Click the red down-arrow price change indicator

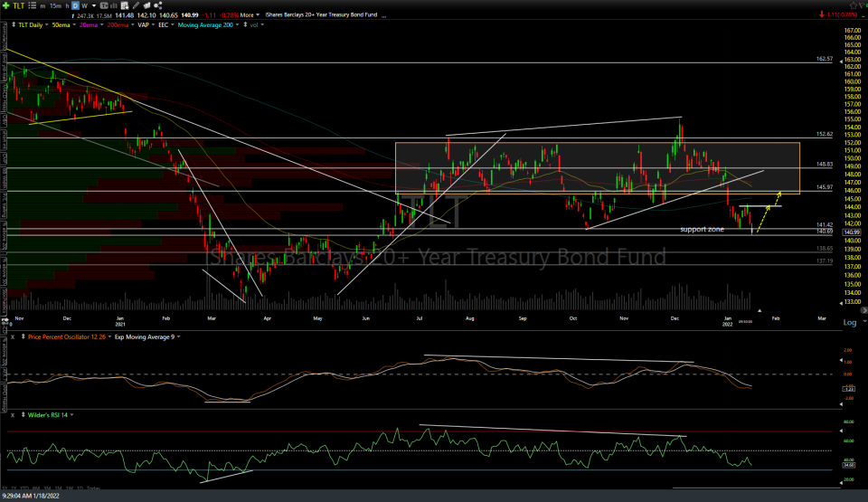(822, 15)
